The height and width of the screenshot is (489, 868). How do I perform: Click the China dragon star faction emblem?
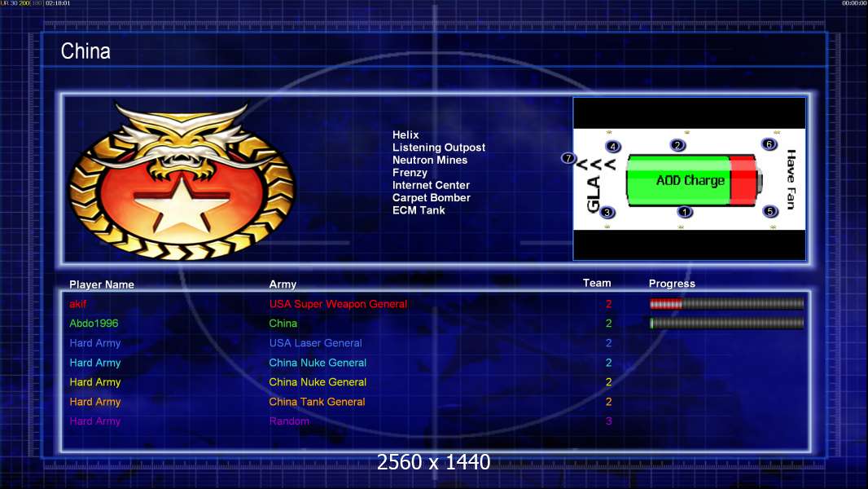(x=182, y=180)
